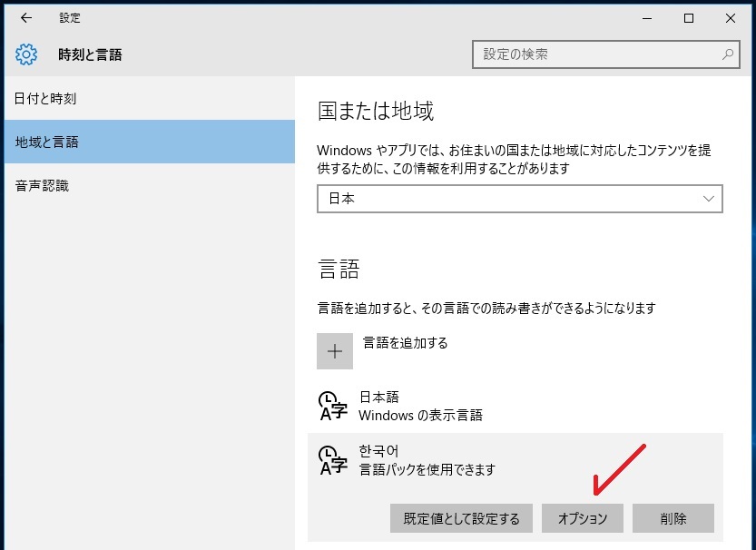The image size is (756, 550).
Task: Minimize the 設定 window
Action: coord(647,18)
